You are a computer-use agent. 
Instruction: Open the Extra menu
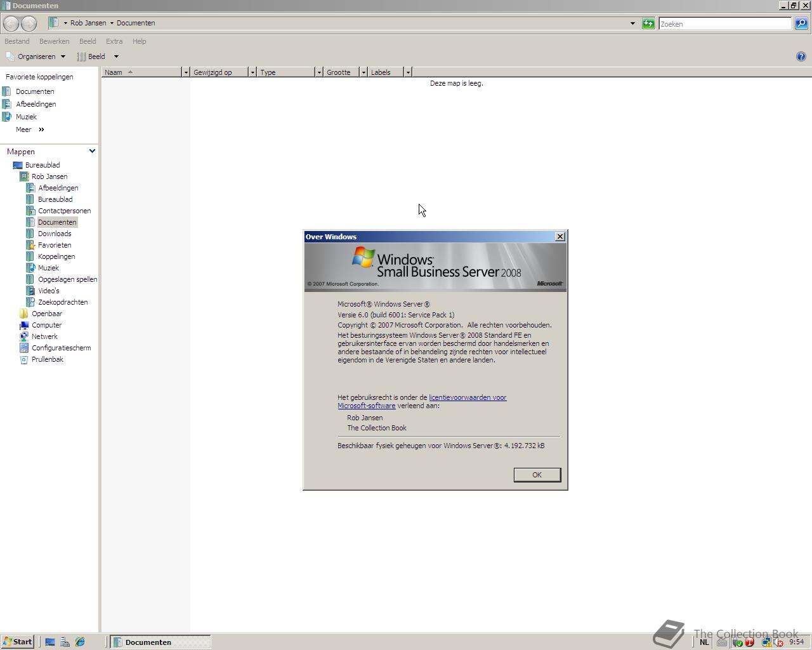(114, 41)
